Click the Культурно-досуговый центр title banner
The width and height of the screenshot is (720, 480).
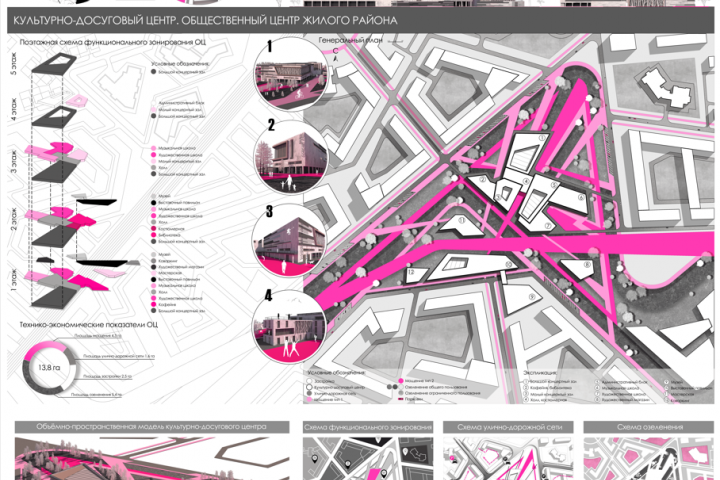coord(360,20)
